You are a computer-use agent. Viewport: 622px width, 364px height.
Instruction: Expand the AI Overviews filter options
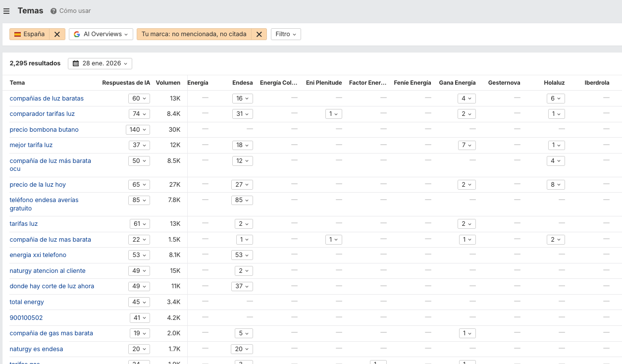pyautogui.click(x=125, y=34)
